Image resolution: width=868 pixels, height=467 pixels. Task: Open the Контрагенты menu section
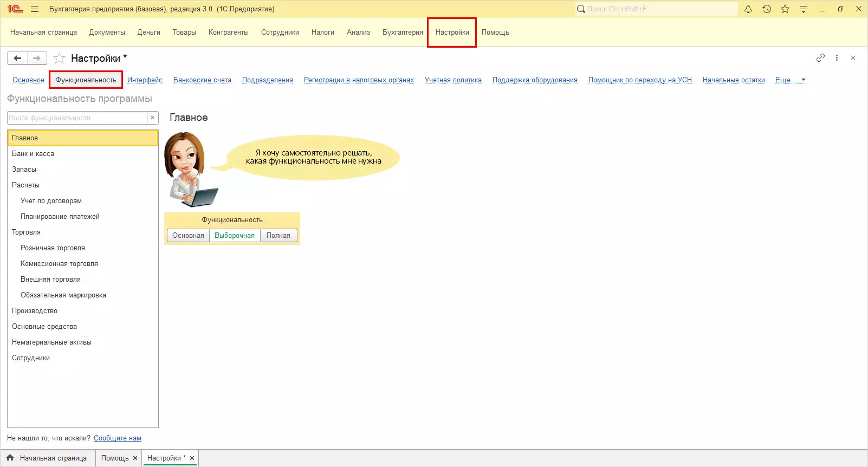click(x=229, y=33)
